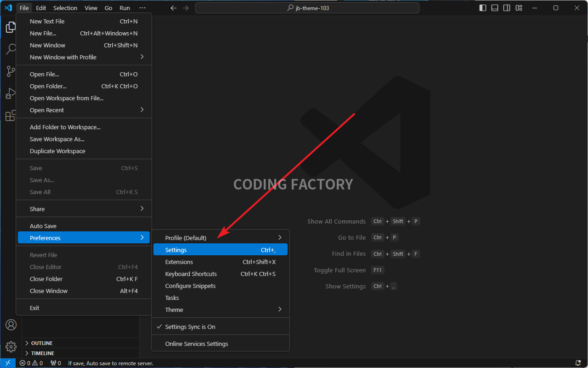
Task: Expand Open Recent submenu
Action: click(84, 110)
